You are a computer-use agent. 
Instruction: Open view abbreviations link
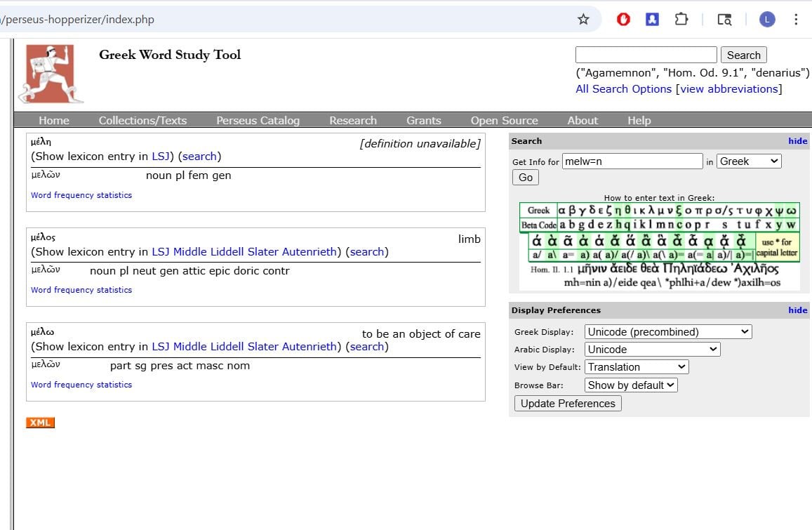729,89
